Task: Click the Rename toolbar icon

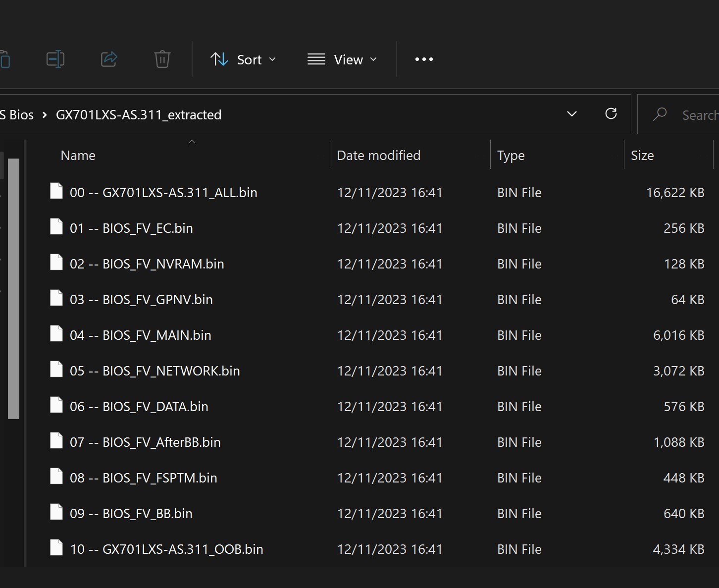Action: click(55, 59)
